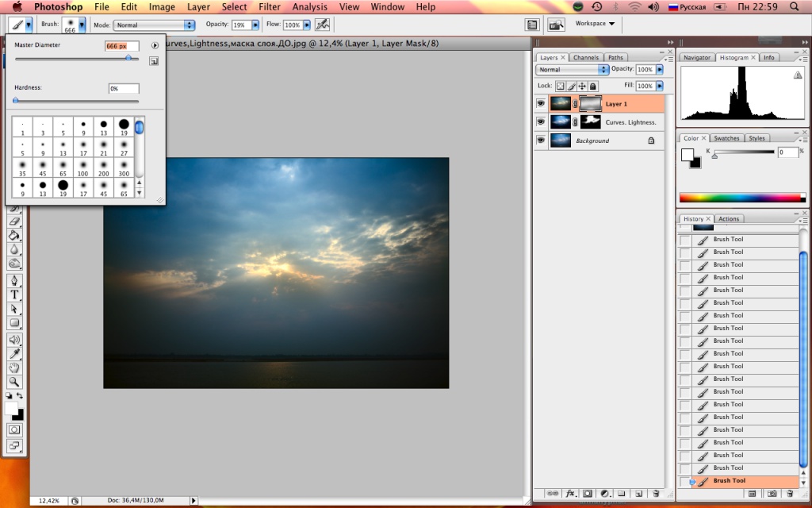812x508 pixels.
Task: Activate the Zoom magnifier tool
Action: point(14,381)
